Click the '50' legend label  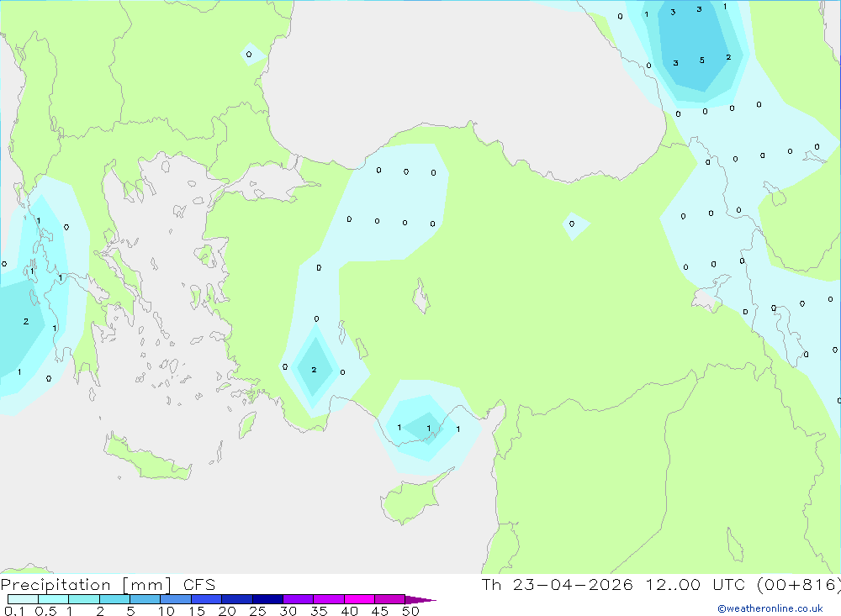(x=410, y=611)
